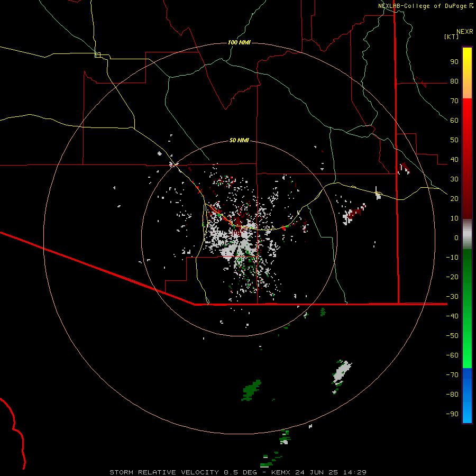Click the NEXLAB-College of DuPage credit text
476x476 pixels.
click(x=423, y=6)
